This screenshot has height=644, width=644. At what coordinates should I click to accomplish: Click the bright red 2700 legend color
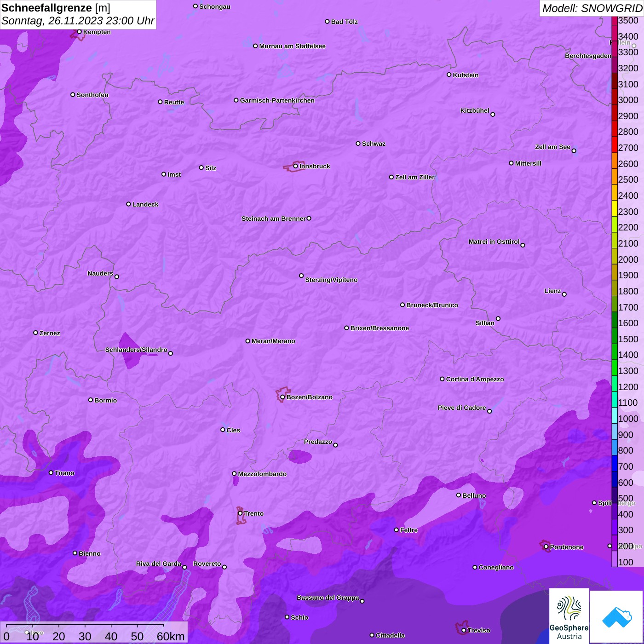pyautogui.click(x=615, y=144)
